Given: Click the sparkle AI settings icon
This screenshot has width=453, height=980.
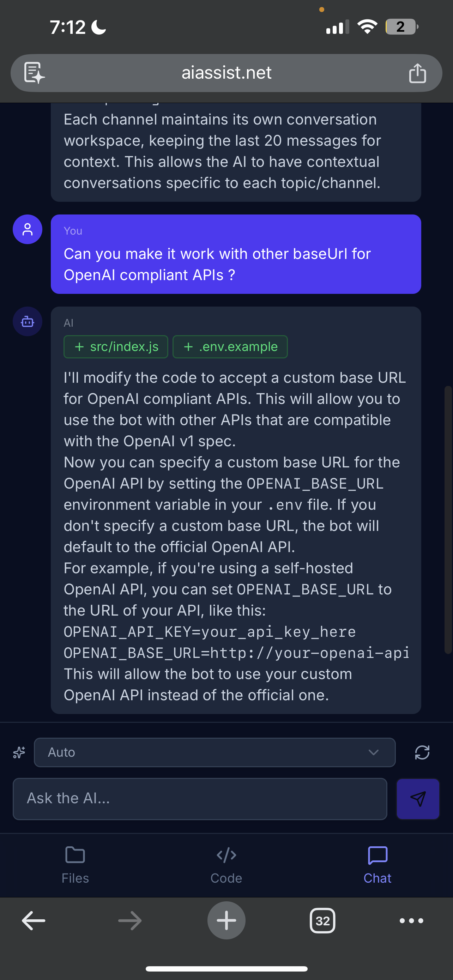Looking at the screenshot, I should (18, 752).
